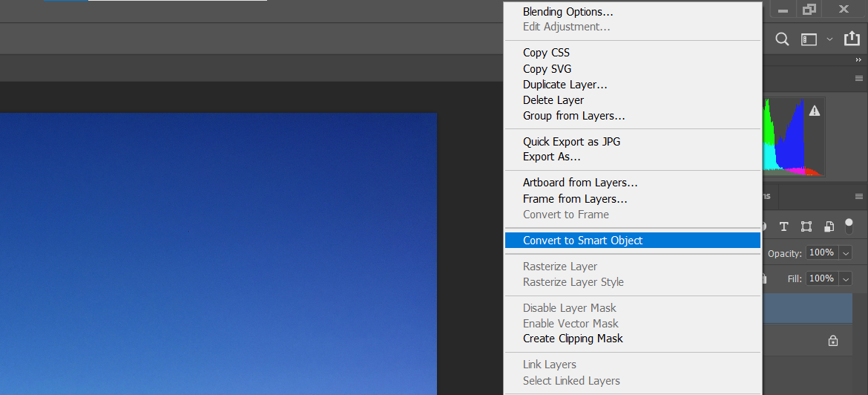
Task: Open Export As from the menu
Action: click(551, 157)
